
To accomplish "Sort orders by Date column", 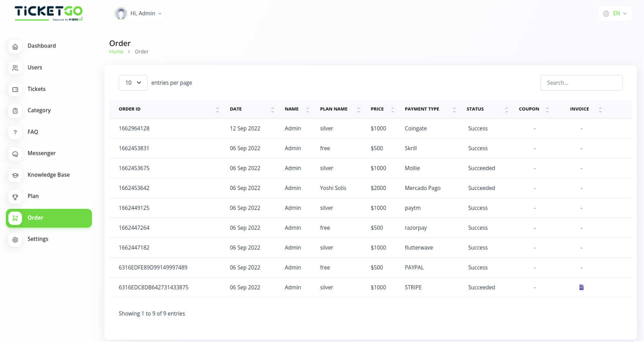I will 236,109.
